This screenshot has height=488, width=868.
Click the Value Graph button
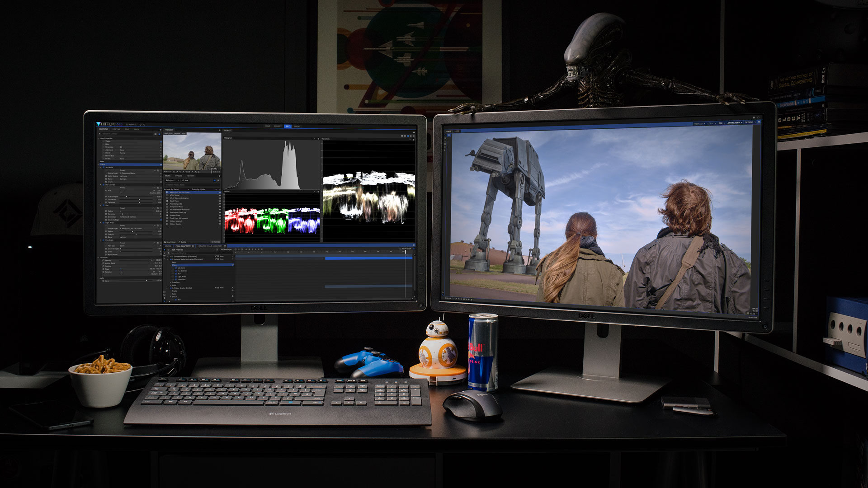point(406,249)
